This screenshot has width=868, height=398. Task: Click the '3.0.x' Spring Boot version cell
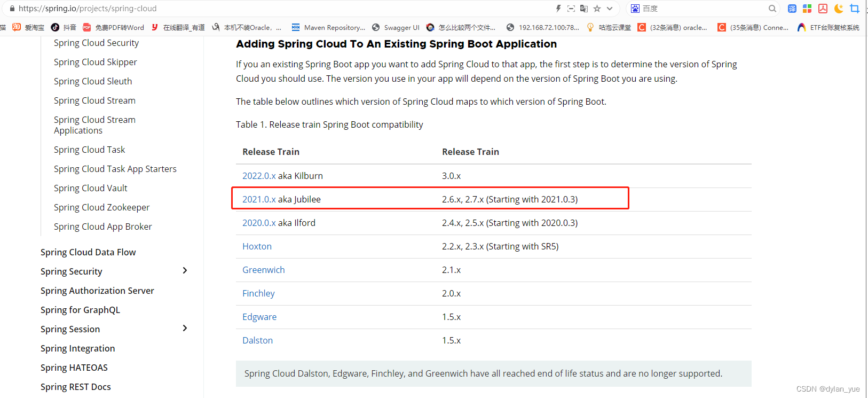451,176
